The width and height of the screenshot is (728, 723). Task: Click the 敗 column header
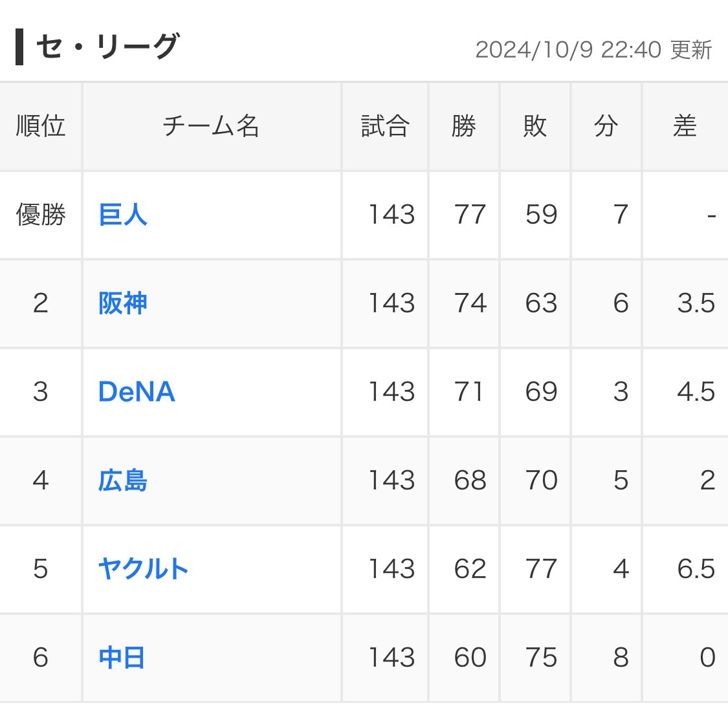[535, 126]
